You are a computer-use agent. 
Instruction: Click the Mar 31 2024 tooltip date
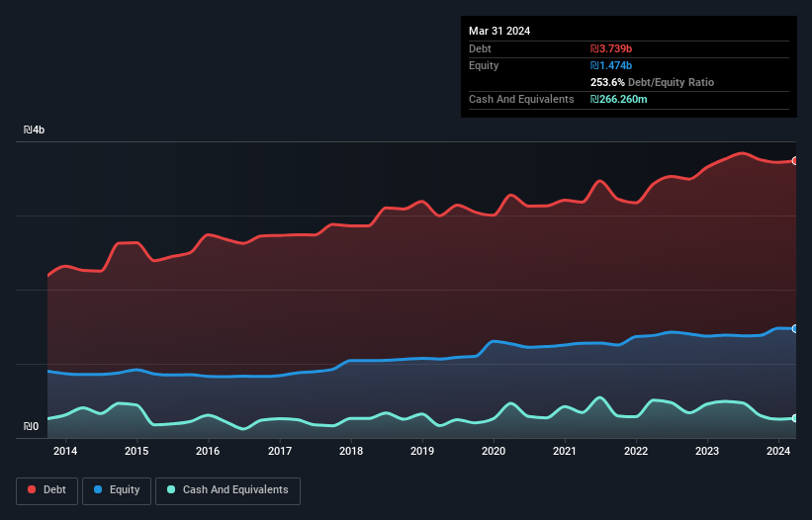tap(499, 31)
